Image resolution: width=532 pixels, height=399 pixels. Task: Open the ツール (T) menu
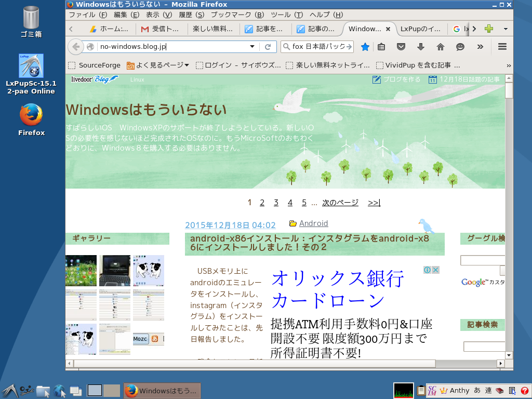pos(287,15)
